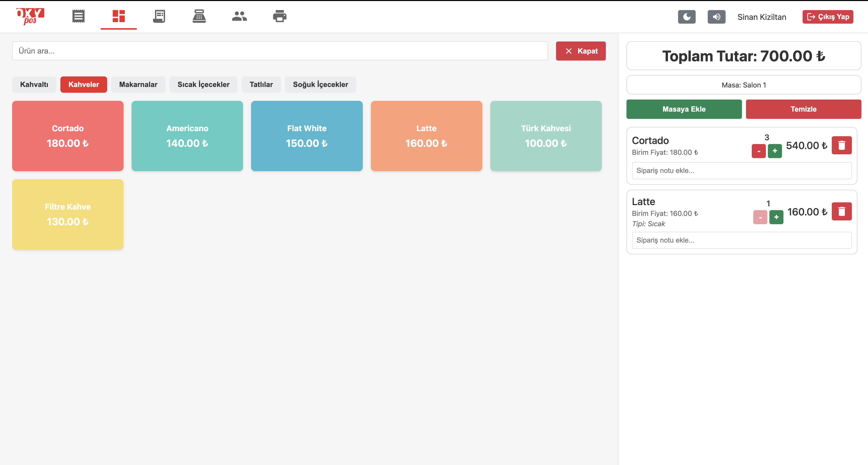Decrease Cortado quantity with minus button
Screen dimensions: 868x465
(x=759, y=151)
